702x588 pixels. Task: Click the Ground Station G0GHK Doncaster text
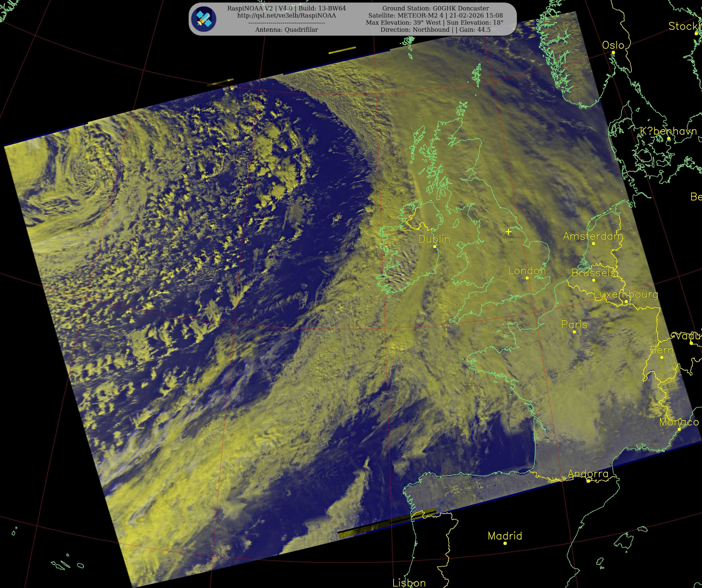pos(435,8)
